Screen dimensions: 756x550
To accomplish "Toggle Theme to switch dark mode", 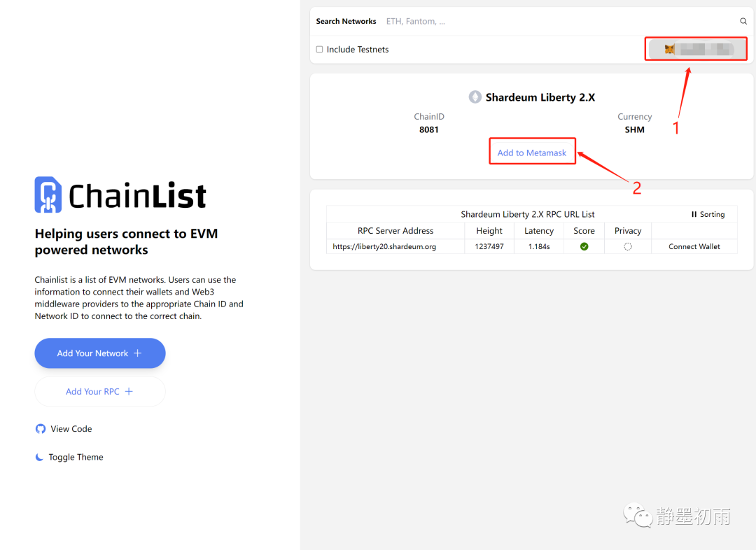I will pos(76,457).
